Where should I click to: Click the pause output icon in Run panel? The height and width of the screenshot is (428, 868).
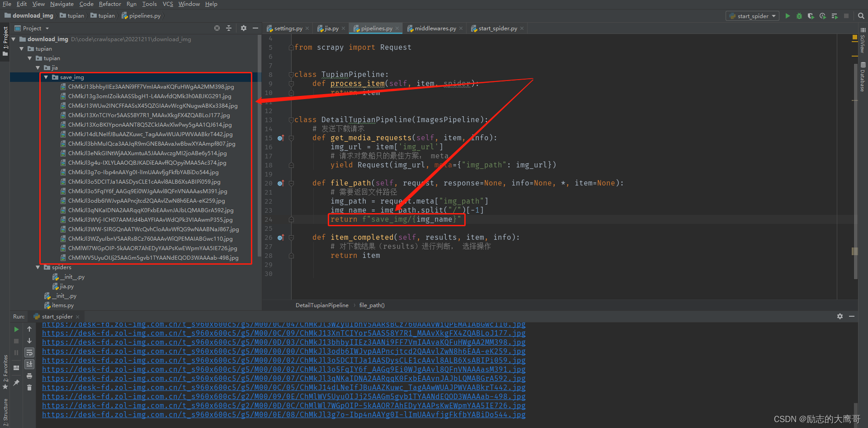[x=16, y=352]
